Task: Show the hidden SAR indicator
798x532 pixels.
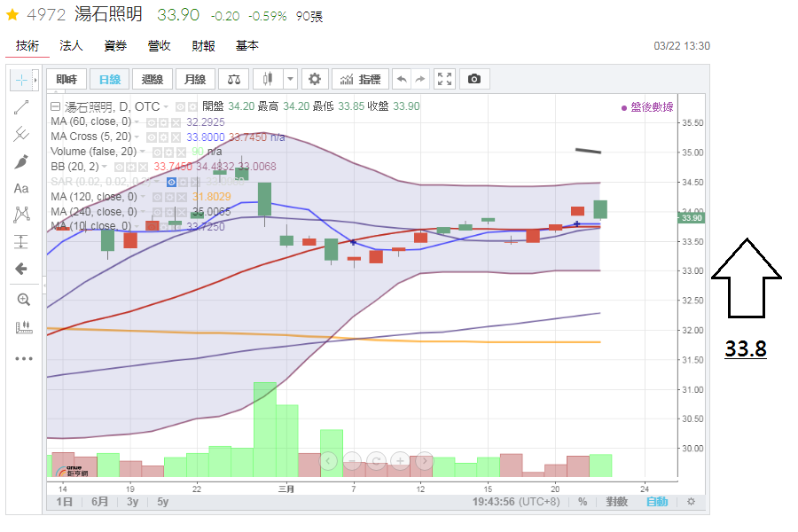Action: [171, 182]
